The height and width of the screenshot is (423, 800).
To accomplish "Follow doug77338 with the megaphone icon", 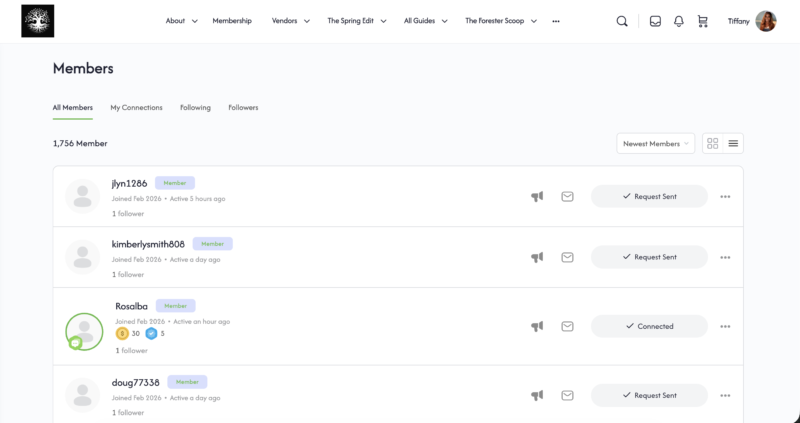I will (x=537, y=395).
